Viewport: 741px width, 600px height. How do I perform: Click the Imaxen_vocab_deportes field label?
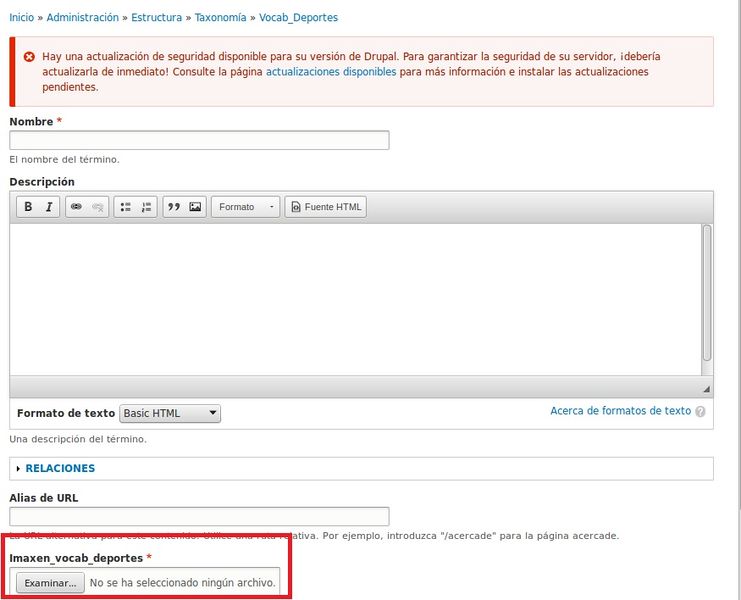(76, 558)
